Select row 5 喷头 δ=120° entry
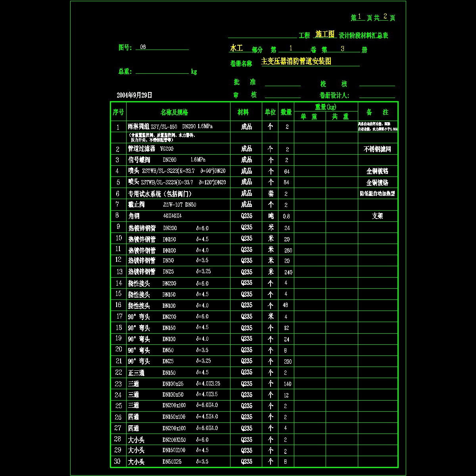The width and height of the screenshot is (476, 476). [177, 182]
